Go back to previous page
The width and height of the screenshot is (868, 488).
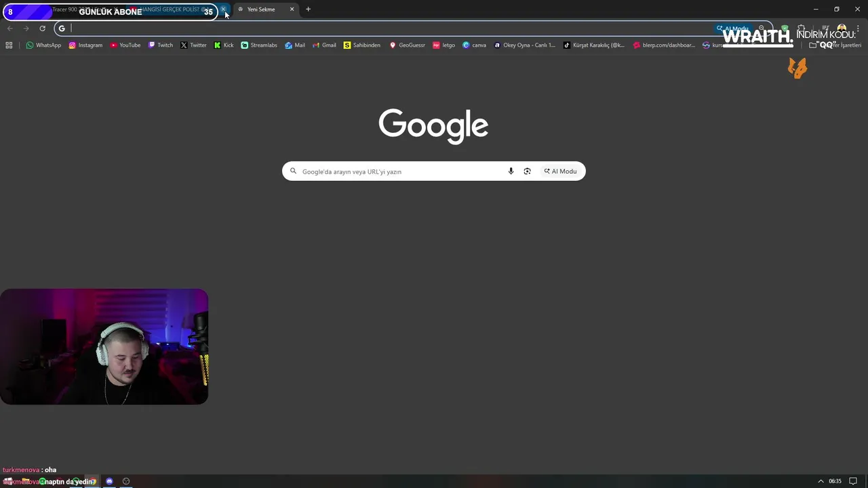click(x=10, y=28)
